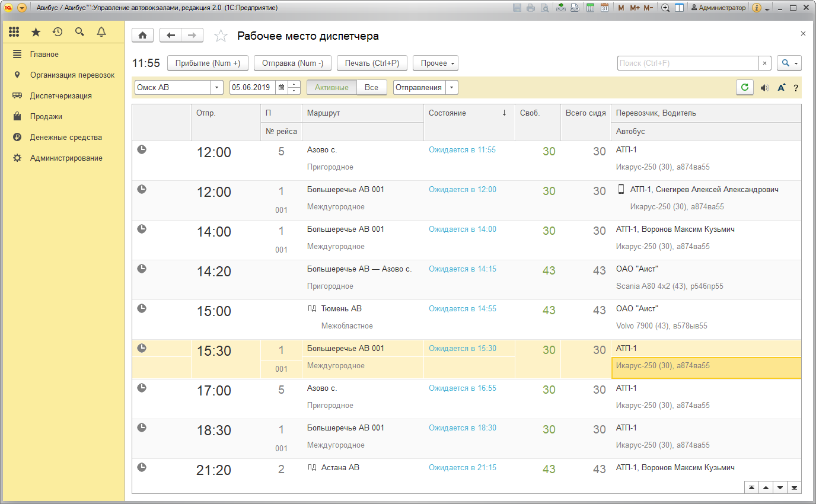Image resolution: width=816 pixels, height=504 pixels.
Task: Open the calendar picker for date
Action: coord(281,87)
